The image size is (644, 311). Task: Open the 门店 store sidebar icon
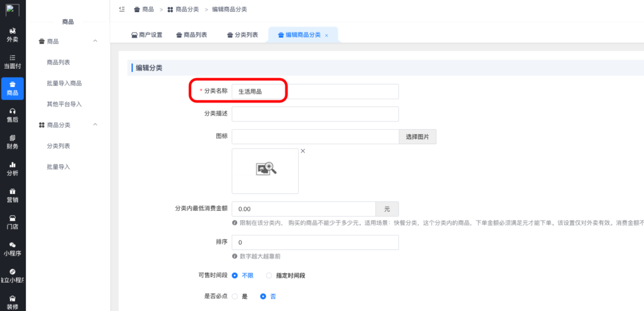coord(13,222)
